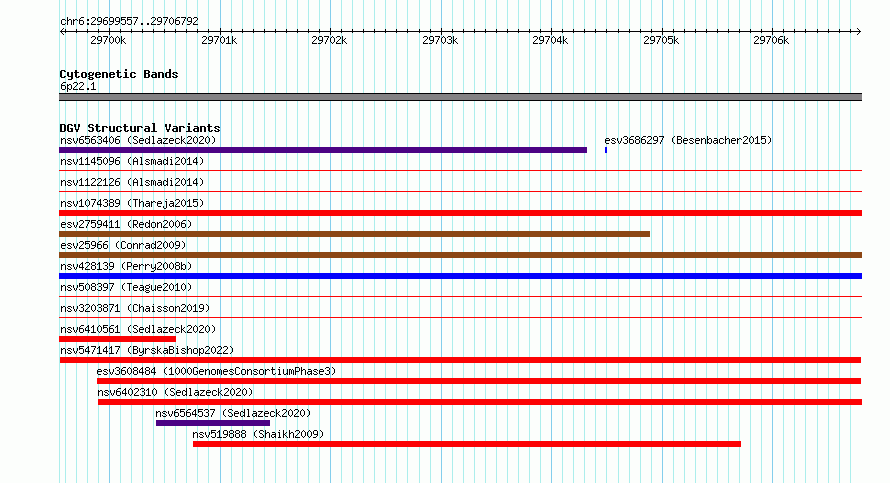
Task: Select the nsv1145096 thin red line
Action: pos(460,170)
